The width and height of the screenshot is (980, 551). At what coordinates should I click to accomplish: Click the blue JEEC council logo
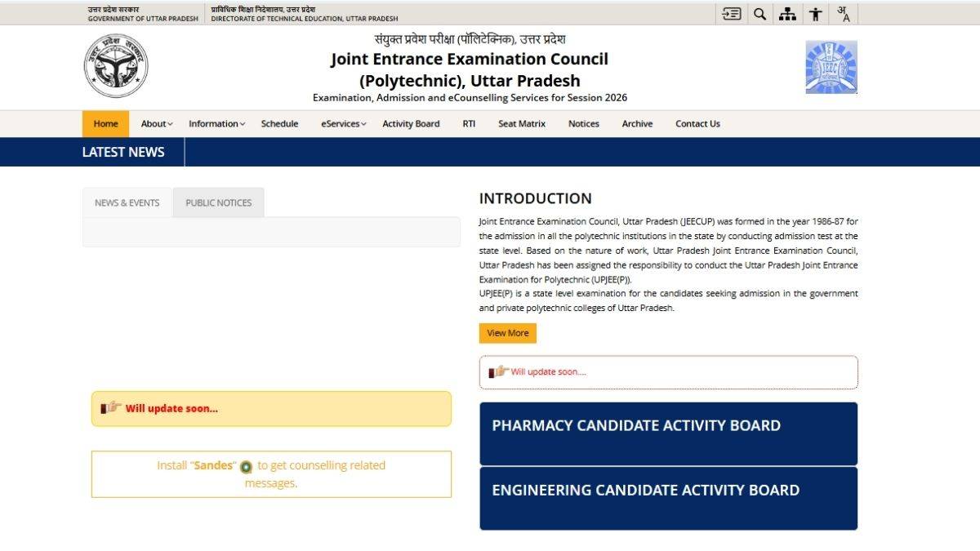(x=831, y=67)
